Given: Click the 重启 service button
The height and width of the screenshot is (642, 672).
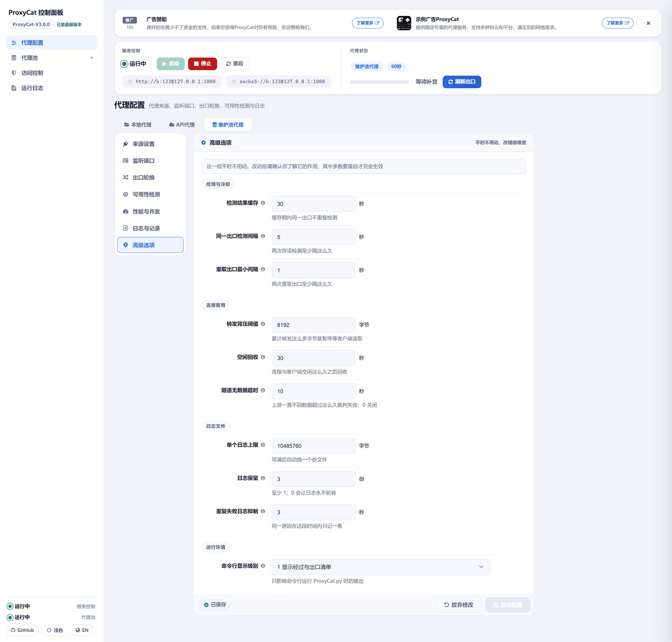Looking at the screenshot, I should coord(235,64).
